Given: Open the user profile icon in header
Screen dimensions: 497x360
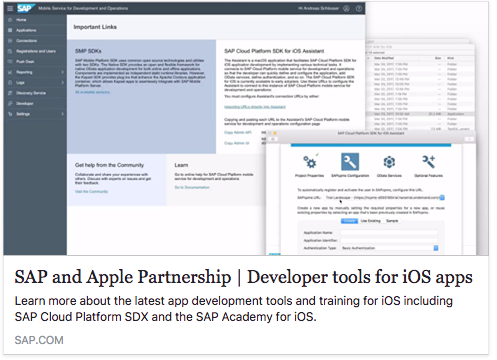Looking at the screenshot, I should (347, 9).
